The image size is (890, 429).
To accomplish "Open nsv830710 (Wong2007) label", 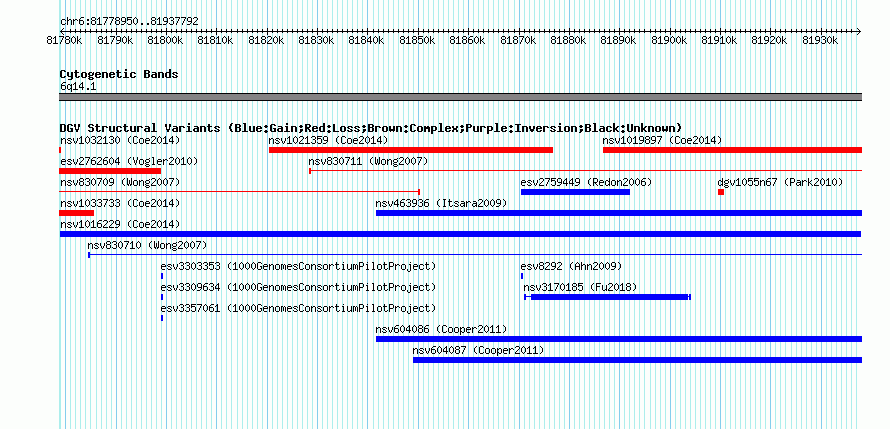I will point(148,245).
